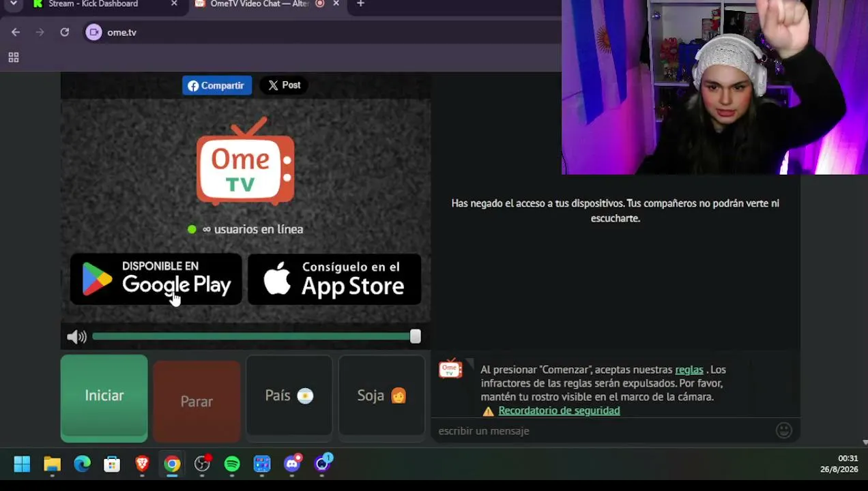The image size is (868, 491).
Task: Launch Microsoft Edge from the taskbar
Action: [x=82, y=464]
